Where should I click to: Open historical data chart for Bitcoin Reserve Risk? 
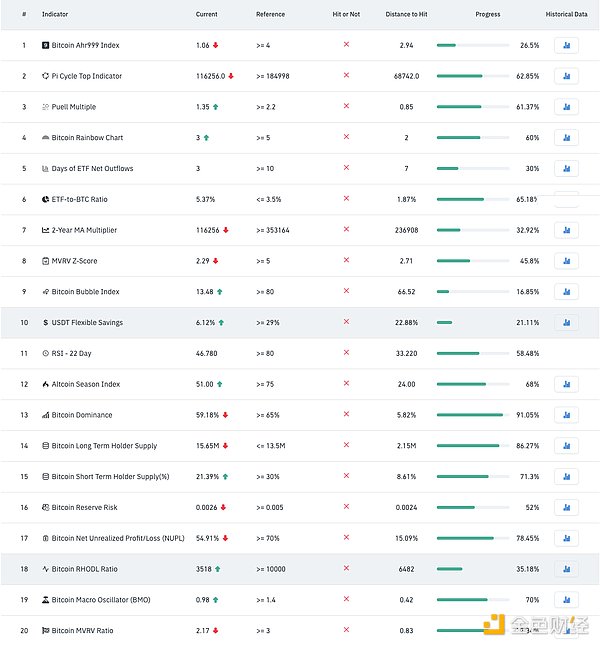point(566,508)
